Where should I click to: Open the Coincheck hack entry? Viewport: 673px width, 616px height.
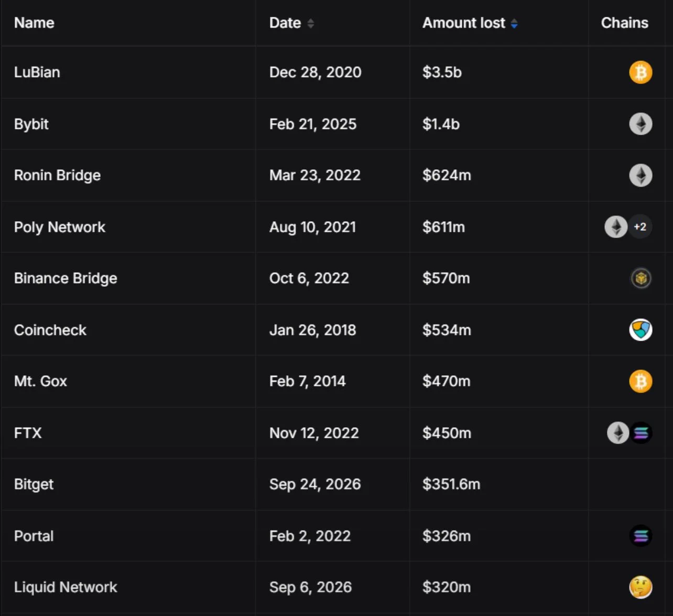[50, 330]
